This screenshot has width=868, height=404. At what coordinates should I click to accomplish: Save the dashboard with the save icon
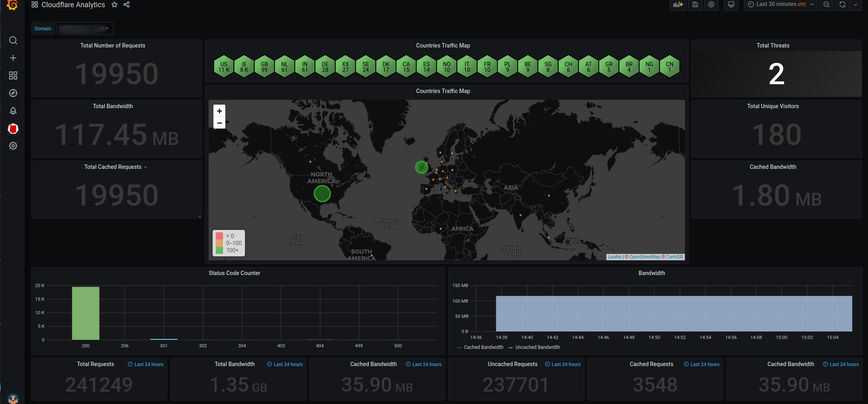point(695,4)
